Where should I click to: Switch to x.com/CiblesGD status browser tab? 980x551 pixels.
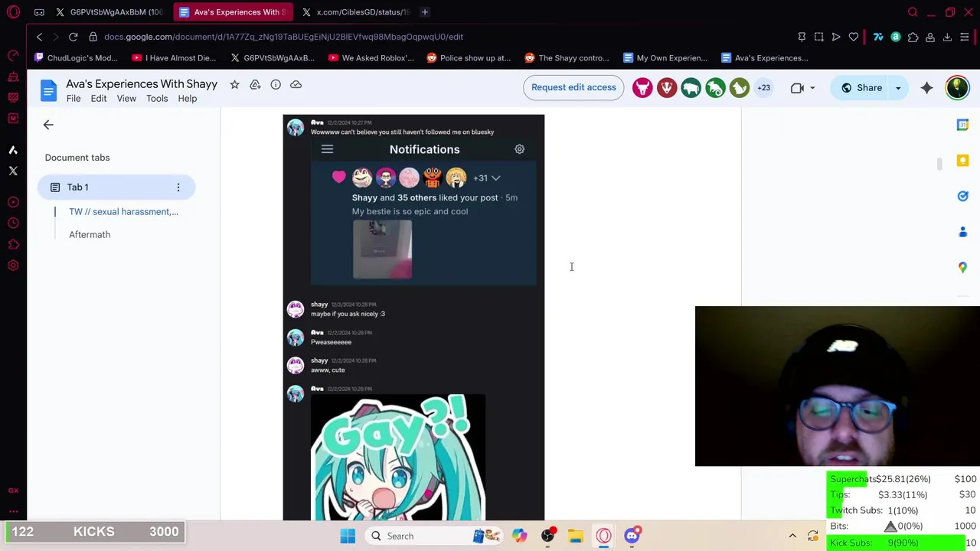click(x=357, y=12)
